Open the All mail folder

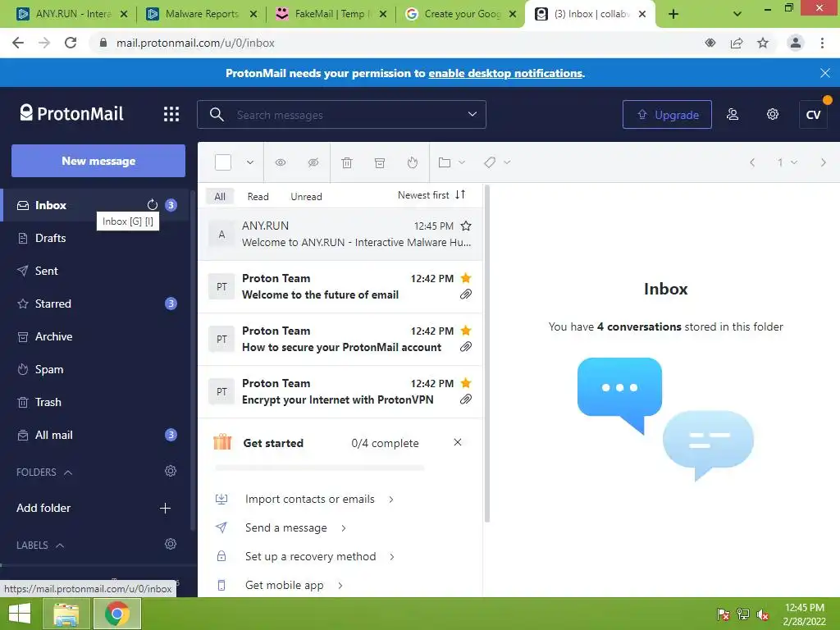point(95,435)
